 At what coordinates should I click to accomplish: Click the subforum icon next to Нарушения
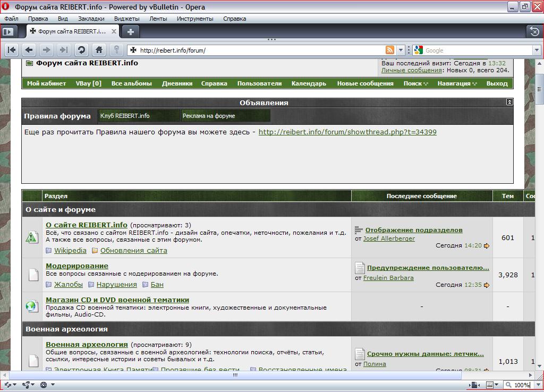[91, 285]
